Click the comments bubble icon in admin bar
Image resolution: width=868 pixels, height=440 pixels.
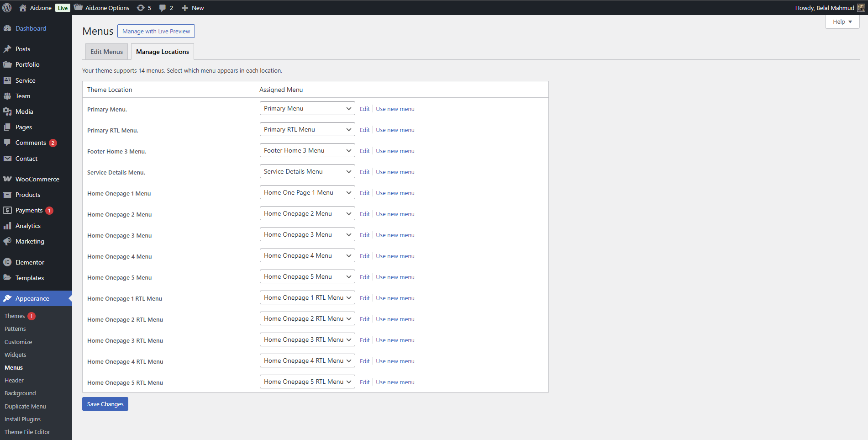click(163, 8)
